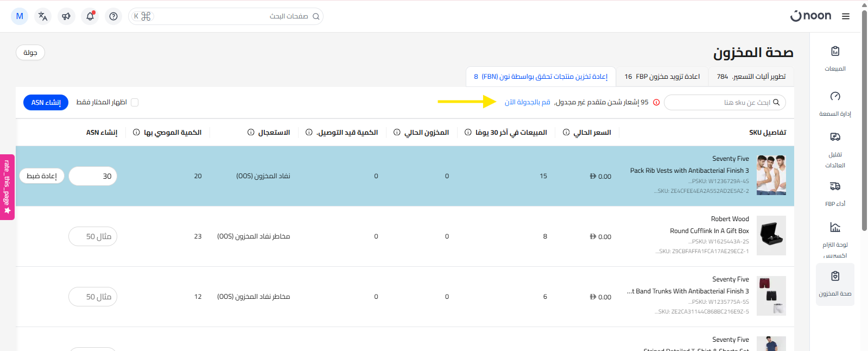Click the language translate icon
This screenshot has width=868, height=351.
(43, 16)
